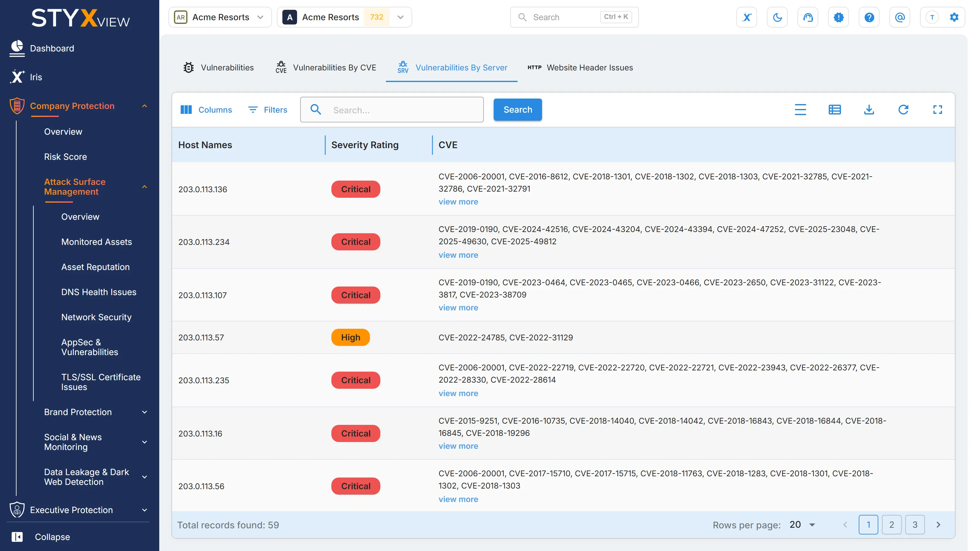This screenshot has height=551, width=980.
Task: Click host name 203.0.113.235
Action: pos(204,380)
